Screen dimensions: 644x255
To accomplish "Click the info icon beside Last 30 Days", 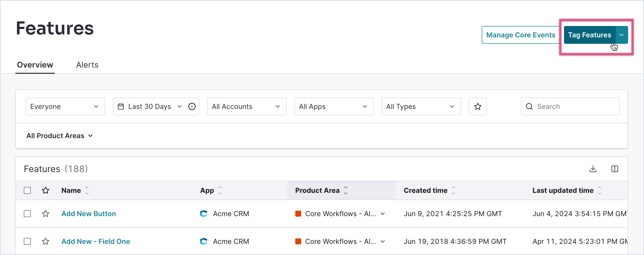I will (x=192, y=106).
